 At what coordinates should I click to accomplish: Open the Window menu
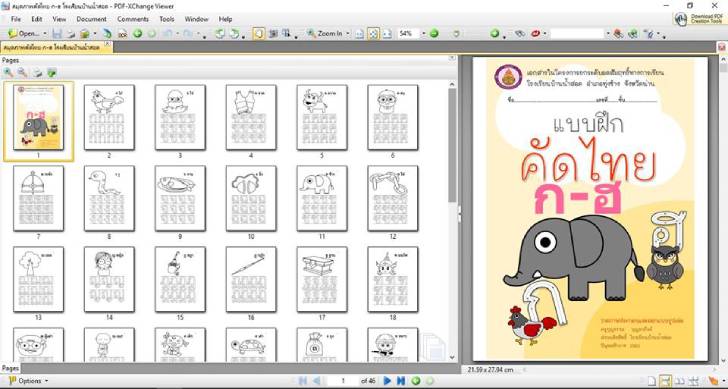click(196, 19)
